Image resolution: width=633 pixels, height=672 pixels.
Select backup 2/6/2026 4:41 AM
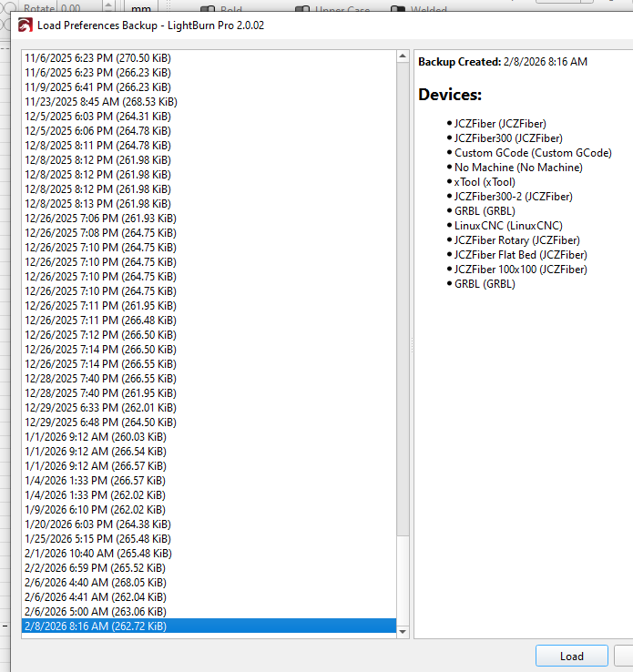[209, 597]
